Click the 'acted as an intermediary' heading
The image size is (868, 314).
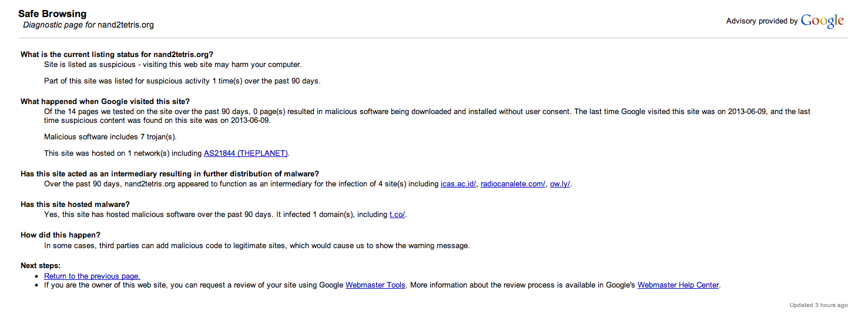[x=169, y=174]
